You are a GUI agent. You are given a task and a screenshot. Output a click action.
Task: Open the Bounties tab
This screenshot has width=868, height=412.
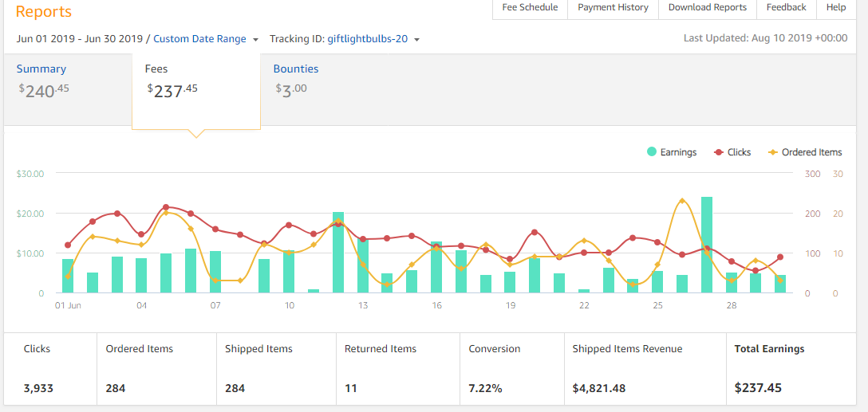pyautogui.click(x=295, y=69)
